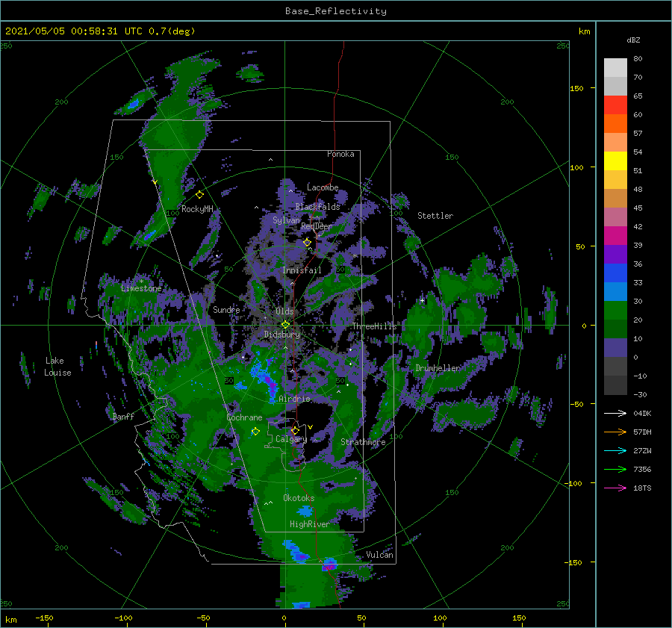Click the green 7356 arrow legend icon
The image size is (672, 628).
[615, 470]
